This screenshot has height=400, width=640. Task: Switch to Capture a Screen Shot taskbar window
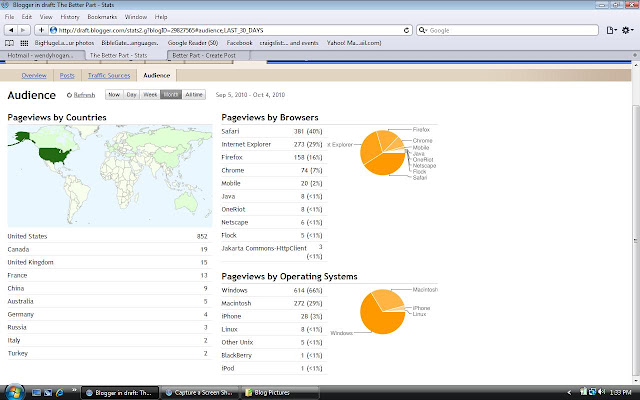point(199,393)
